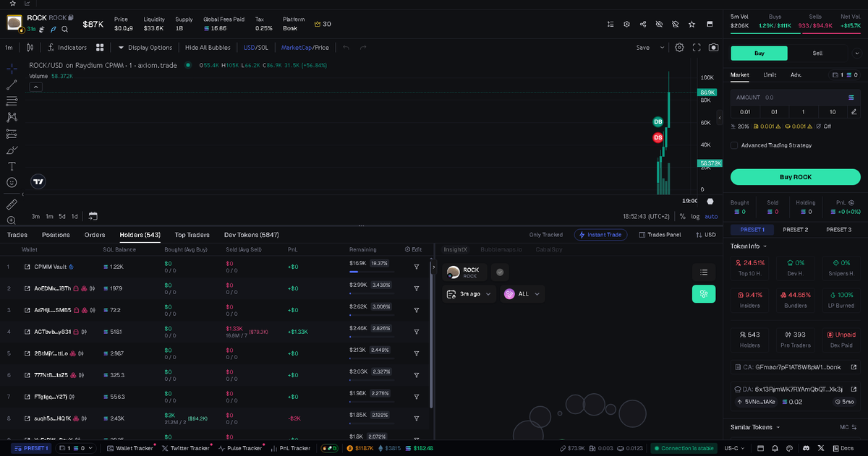Open the list view icon in InsightX panel

[704, 272]
